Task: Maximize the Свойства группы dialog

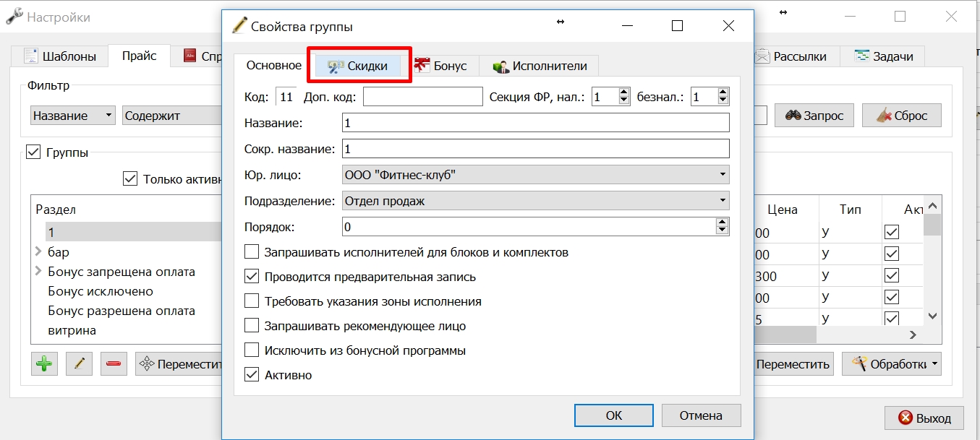Action: (x=677, y=26)
